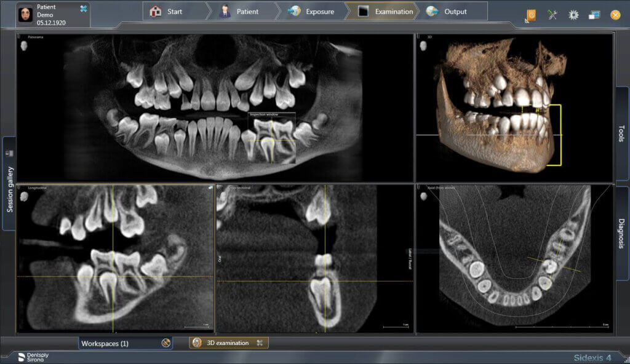Click the Sidexis 4 product label

tap(592, 358)
